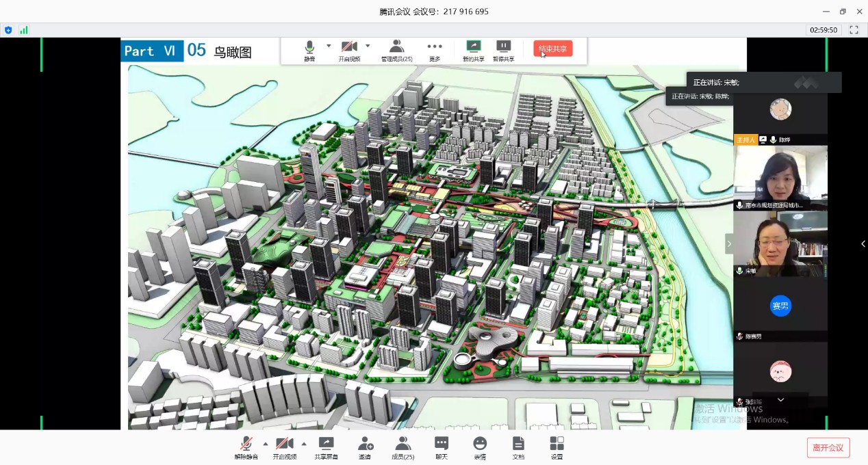Open dropdown arrow next to 静音 in sharing toolbar
The width and height of the screenshot is (868, 465).
(329, 46)
